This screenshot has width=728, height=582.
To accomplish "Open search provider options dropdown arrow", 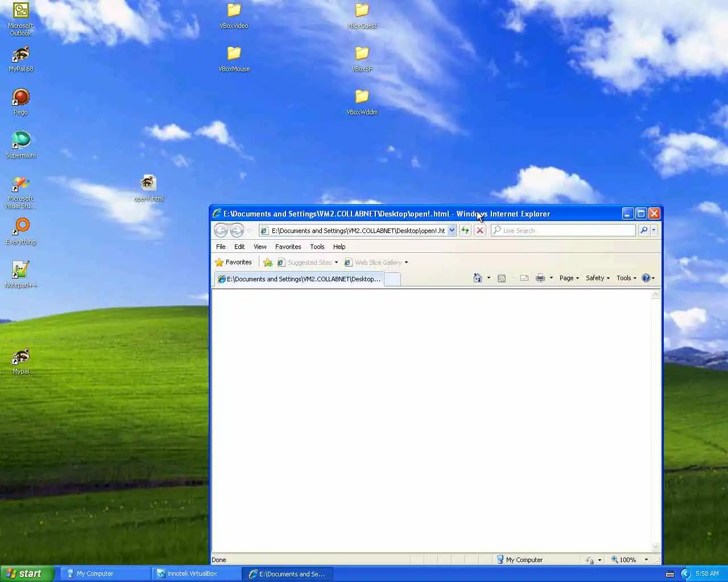I will 654,230.
